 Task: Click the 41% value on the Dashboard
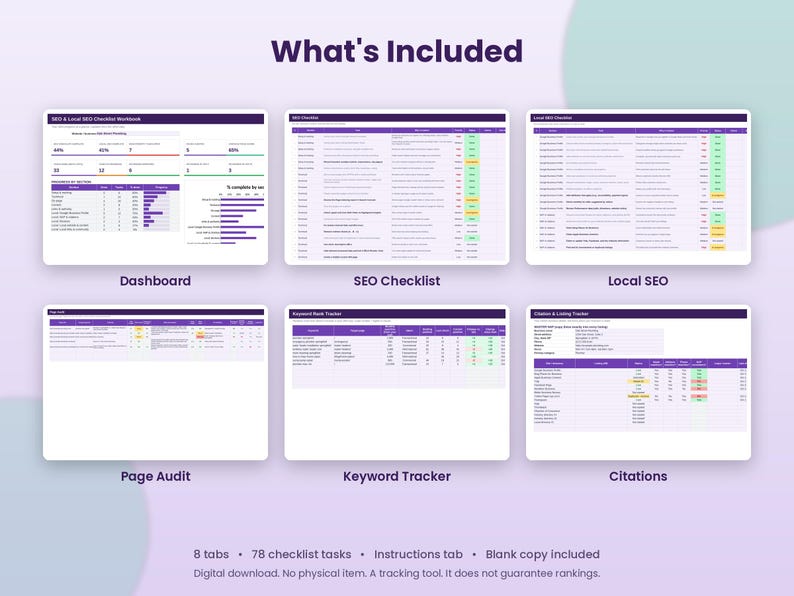pos(104,150)
